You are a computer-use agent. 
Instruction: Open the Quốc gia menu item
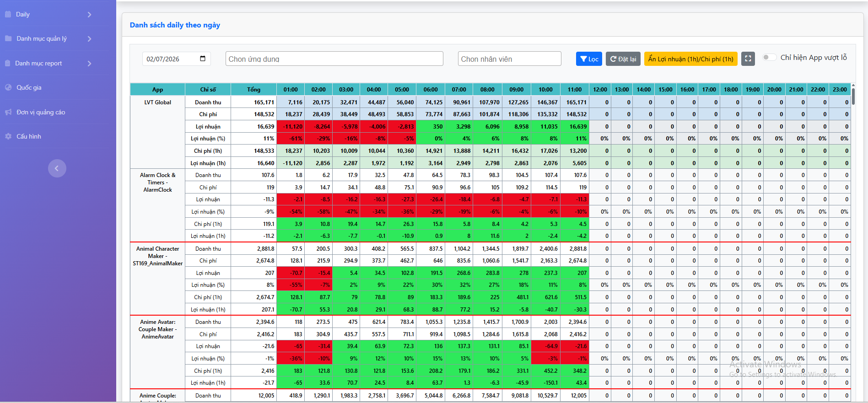[29, 87]
